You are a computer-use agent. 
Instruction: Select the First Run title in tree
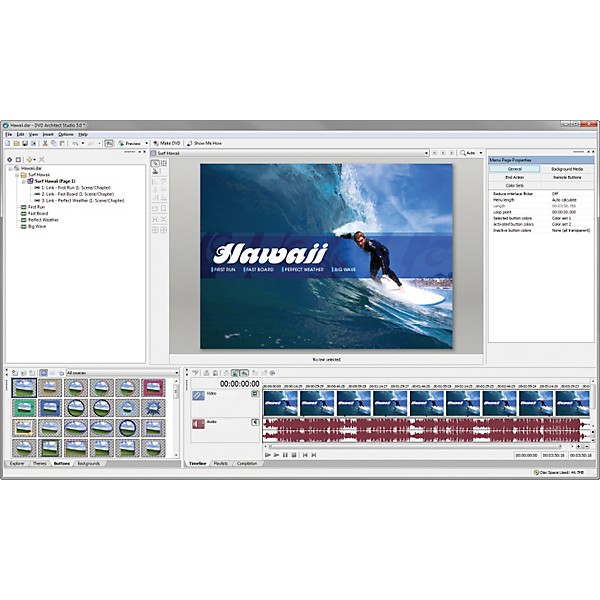36,207
